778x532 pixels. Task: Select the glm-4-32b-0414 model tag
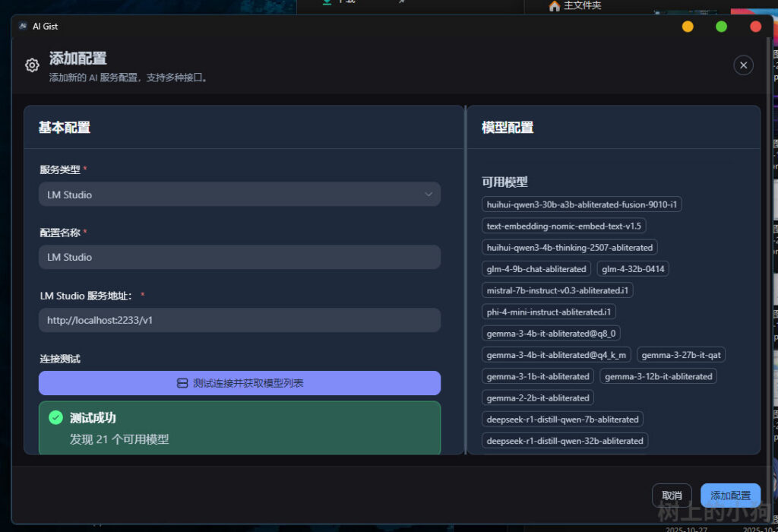pos(633,269)
